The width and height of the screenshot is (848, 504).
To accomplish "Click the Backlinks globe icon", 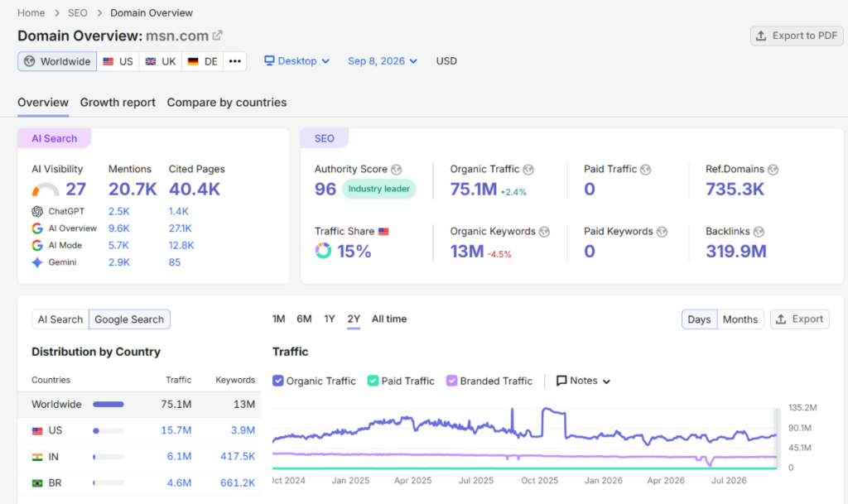I will tap(759, 232).
